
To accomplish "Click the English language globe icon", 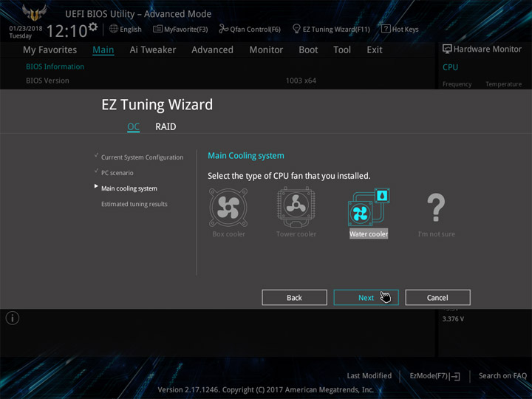I will tap(114, 29).
